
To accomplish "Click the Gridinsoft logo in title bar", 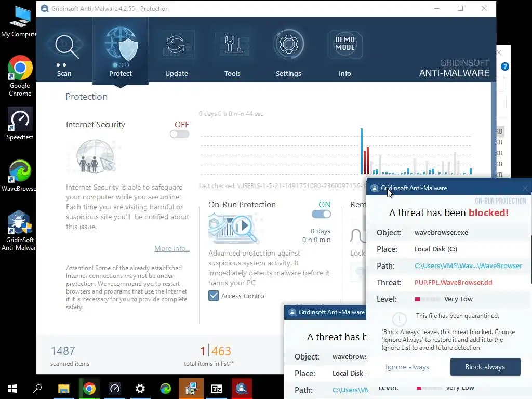I will pyautogui.click(x=45, y=8).
